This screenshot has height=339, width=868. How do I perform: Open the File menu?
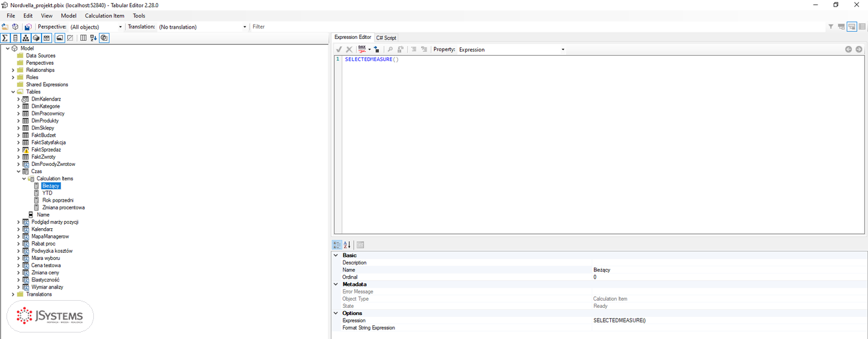(11, 16)
